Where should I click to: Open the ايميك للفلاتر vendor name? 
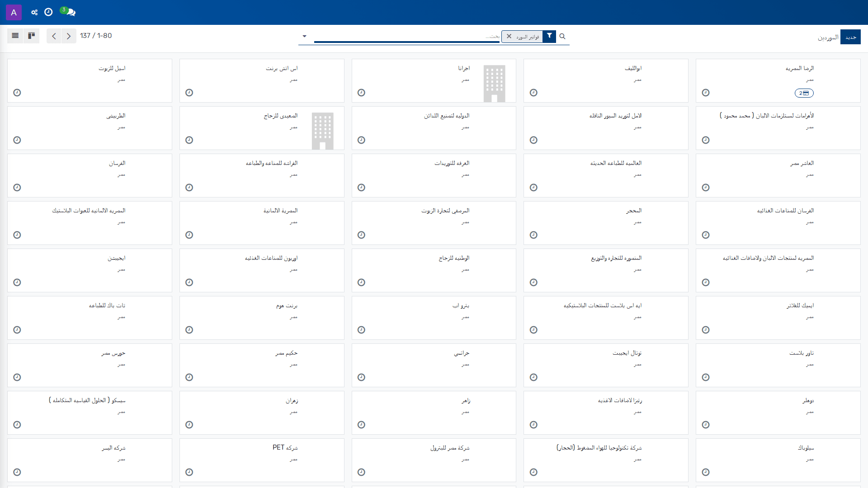[x=800, y=305]
